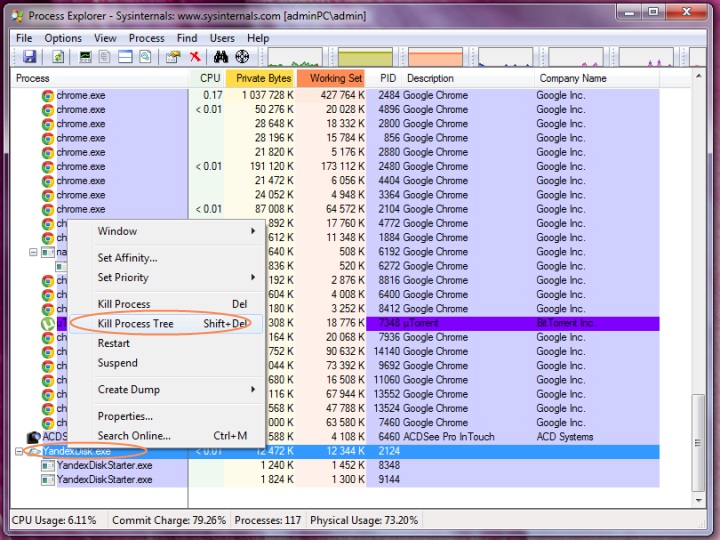Click the view DLLs/handles magnifier icon
This screenshot has height=540, width=720.
click(145, 56)
